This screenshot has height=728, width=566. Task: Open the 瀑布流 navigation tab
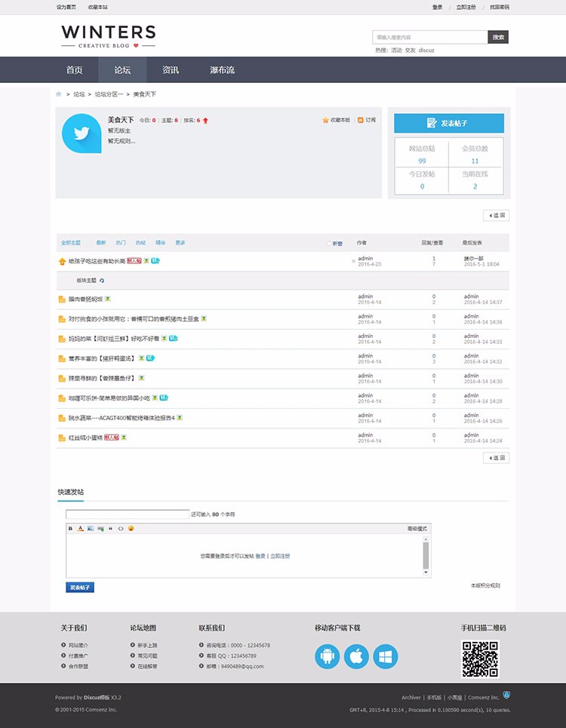click(222, 70)
